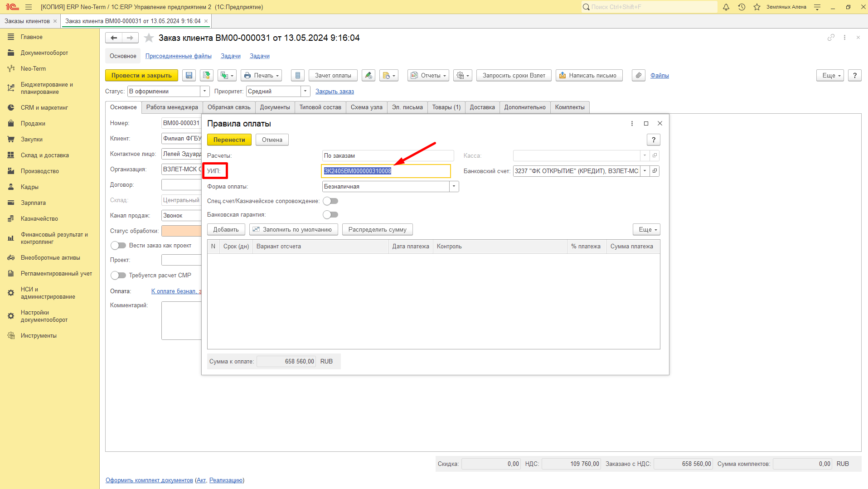Open history clock icon in title bar

coord(742,7)
